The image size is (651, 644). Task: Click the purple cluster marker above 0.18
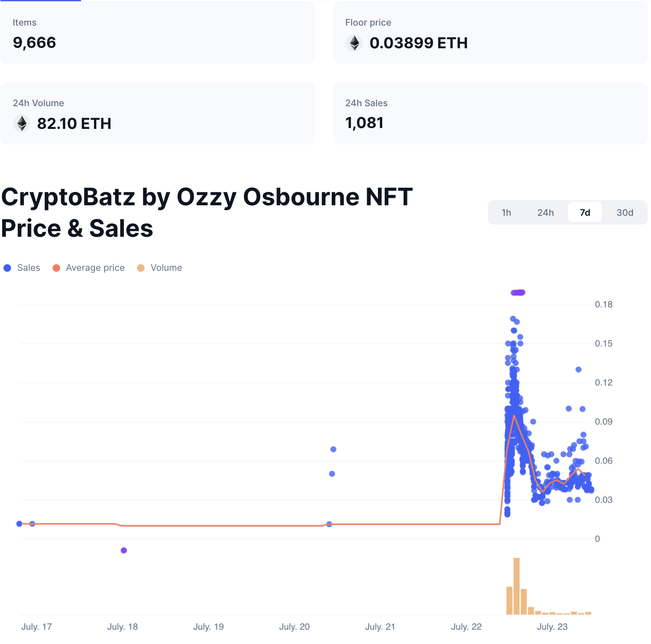click(x=518, y=293)
